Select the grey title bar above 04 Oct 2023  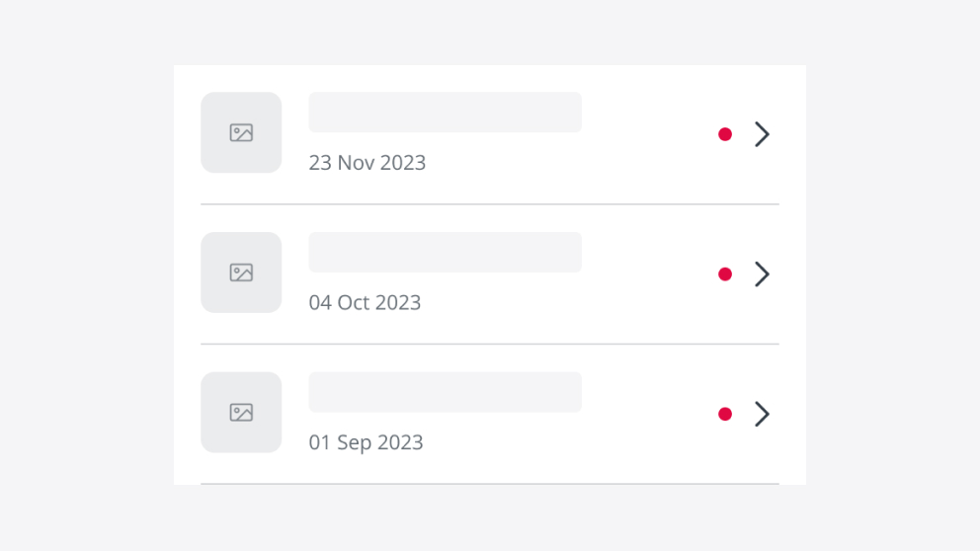pos(445,253)
